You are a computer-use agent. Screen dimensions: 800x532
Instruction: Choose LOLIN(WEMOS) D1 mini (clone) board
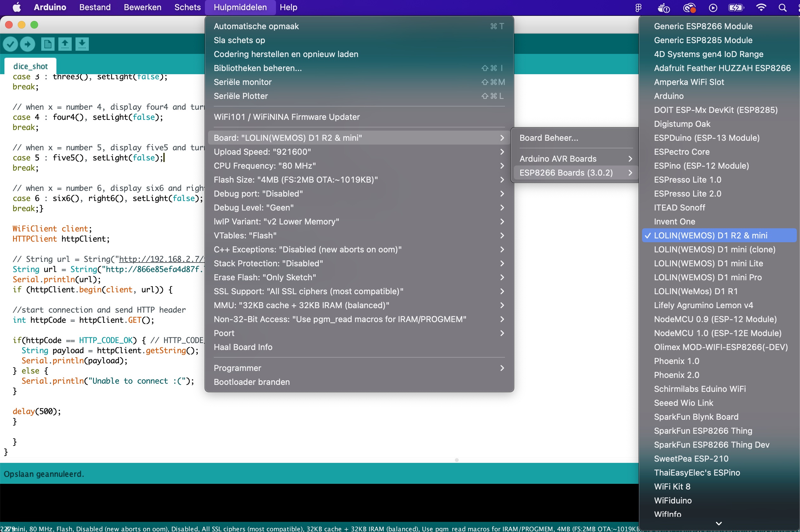click(719, 250)
